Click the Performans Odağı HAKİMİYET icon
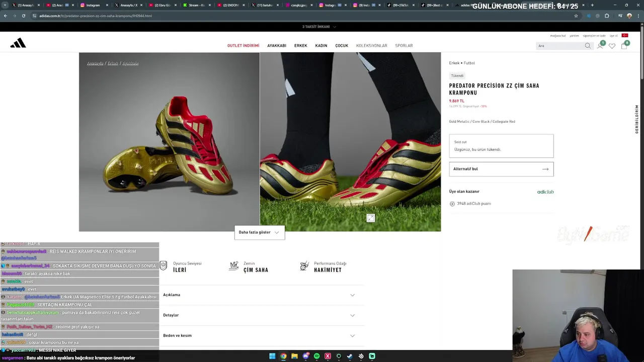644x362 pixels. [304, 266]
